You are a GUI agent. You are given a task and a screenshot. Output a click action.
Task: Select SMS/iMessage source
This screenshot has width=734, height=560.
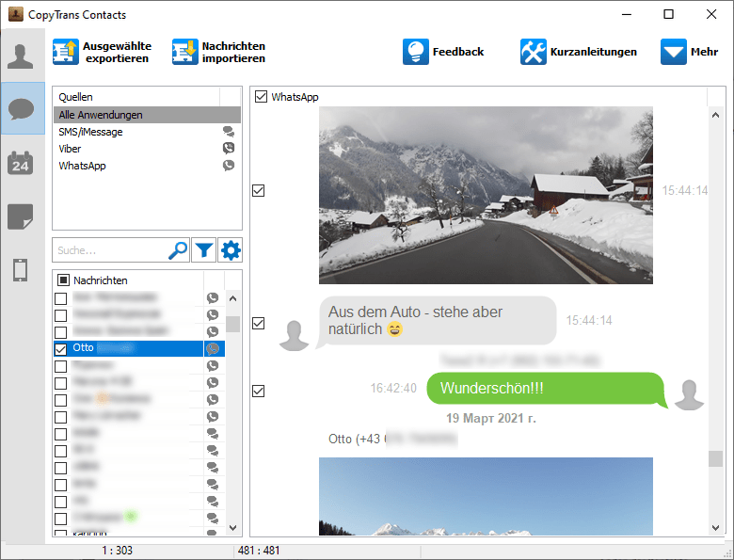[x=147, y=132]
